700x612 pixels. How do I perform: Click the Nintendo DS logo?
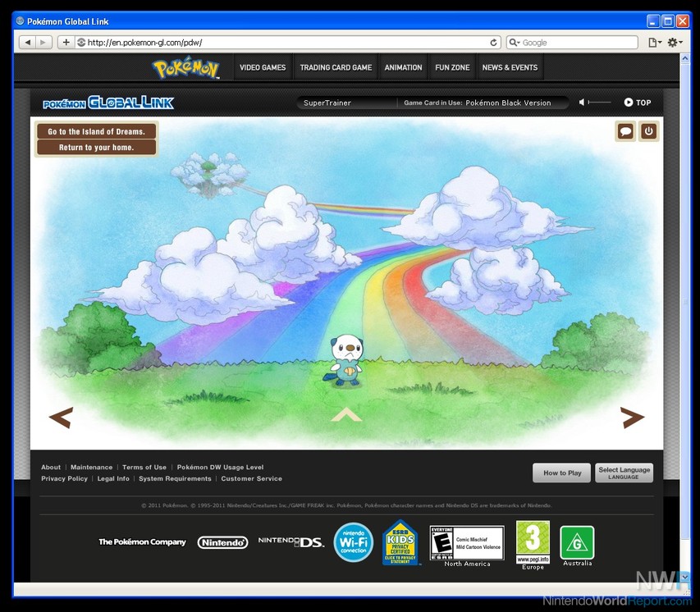point(291,542)
